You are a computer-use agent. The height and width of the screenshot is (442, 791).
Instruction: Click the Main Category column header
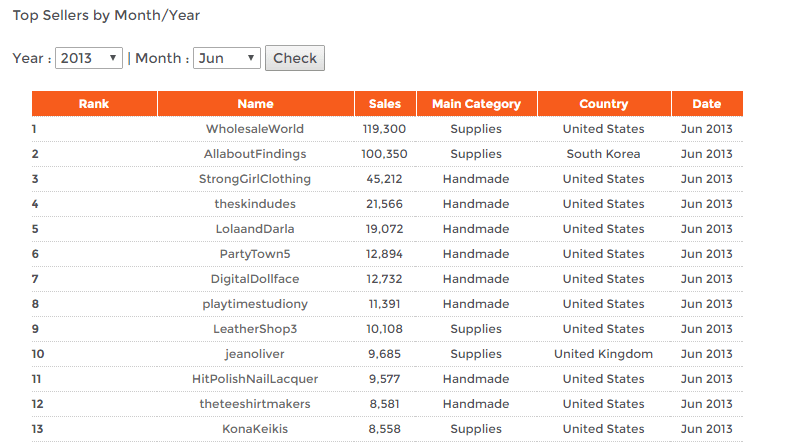476,104
